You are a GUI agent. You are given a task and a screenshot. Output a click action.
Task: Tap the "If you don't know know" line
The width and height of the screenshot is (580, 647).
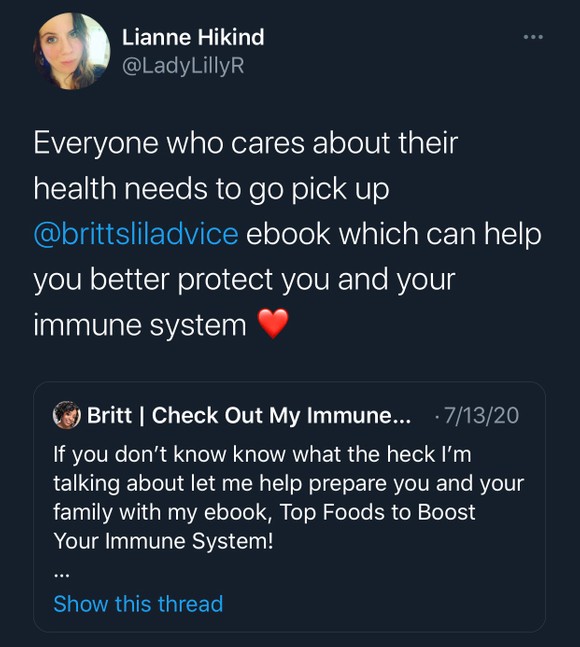pyautogui.click(x=262, y=455)
